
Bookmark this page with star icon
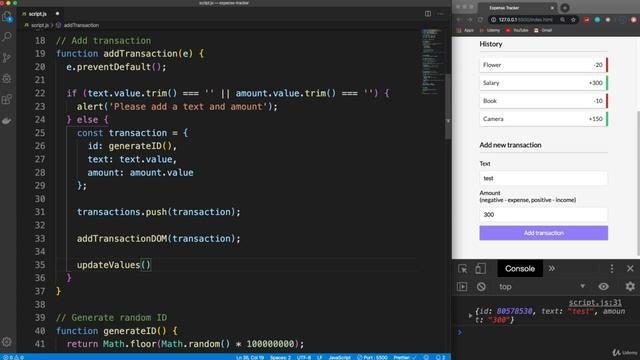tap(573, 20)
